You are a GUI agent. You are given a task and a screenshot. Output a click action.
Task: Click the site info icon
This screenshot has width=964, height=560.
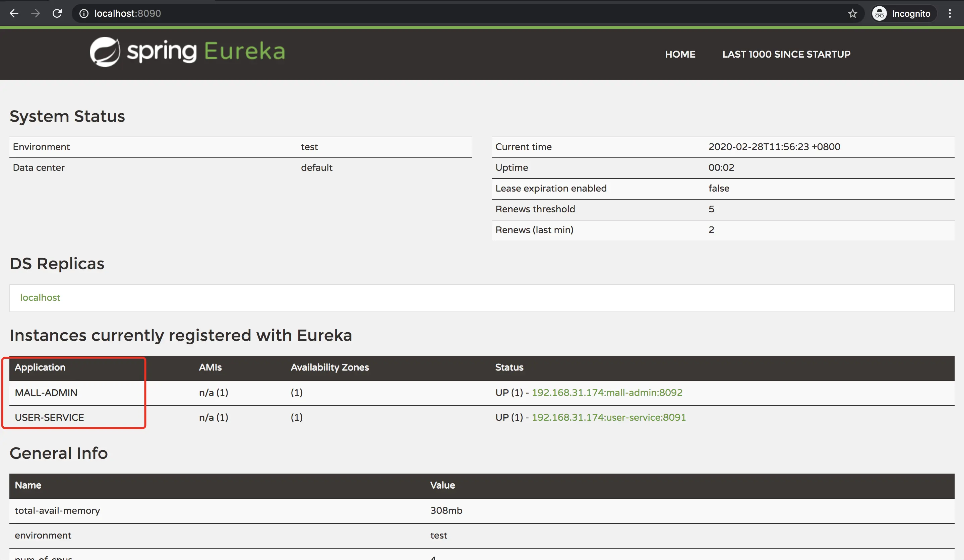pyautogui.click(x=84, y=13)
